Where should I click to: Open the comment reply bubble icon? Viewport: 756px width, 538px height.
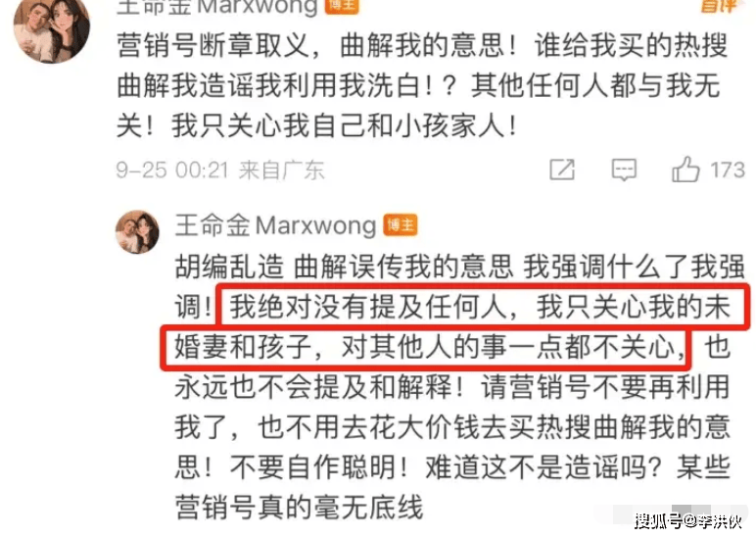click(624, 170)
